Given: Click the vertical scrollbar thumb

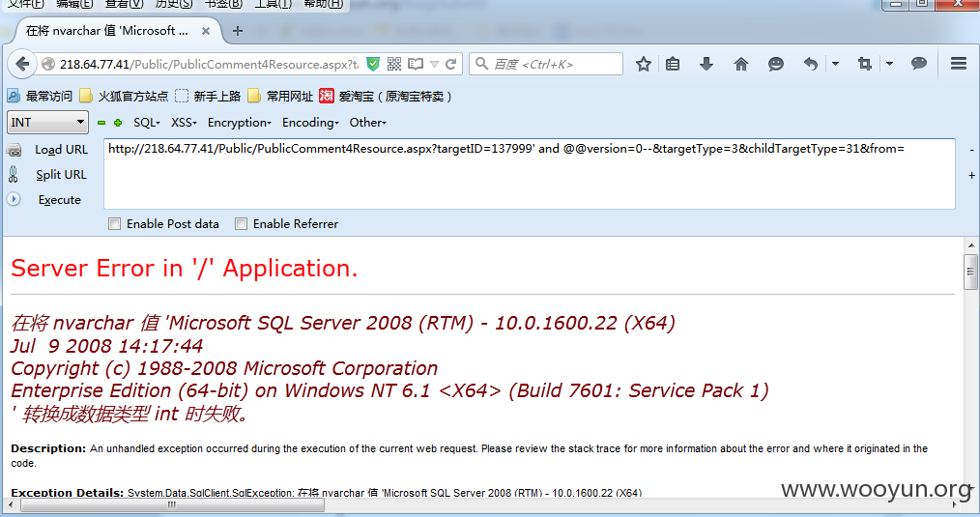Looking at the screenshot, I should tap(970, 272).
